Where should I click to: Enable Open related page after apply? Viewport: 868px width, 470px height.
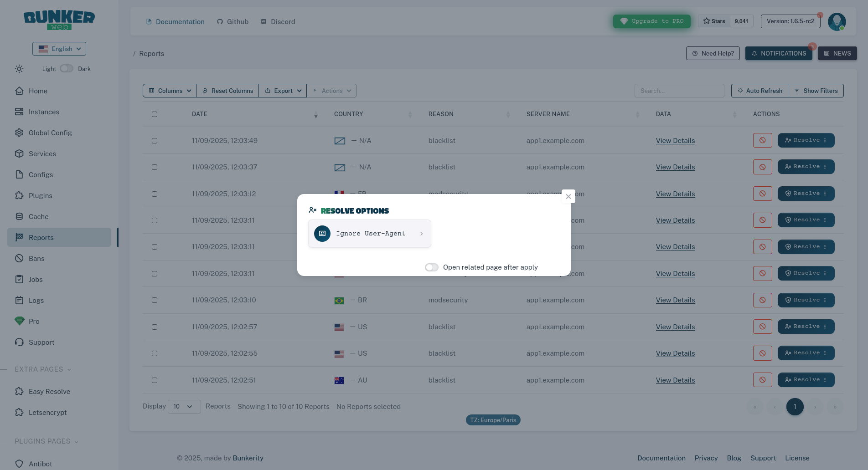[431, 267]
